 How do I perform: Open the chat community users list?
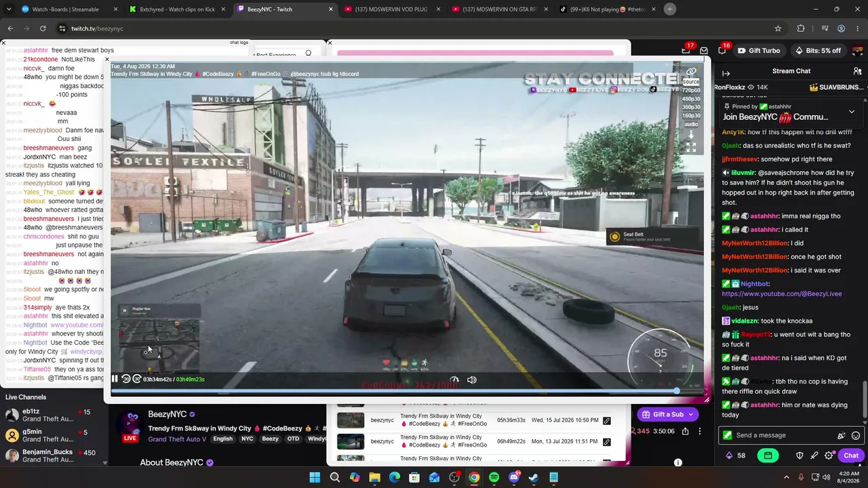pos(857,71)
